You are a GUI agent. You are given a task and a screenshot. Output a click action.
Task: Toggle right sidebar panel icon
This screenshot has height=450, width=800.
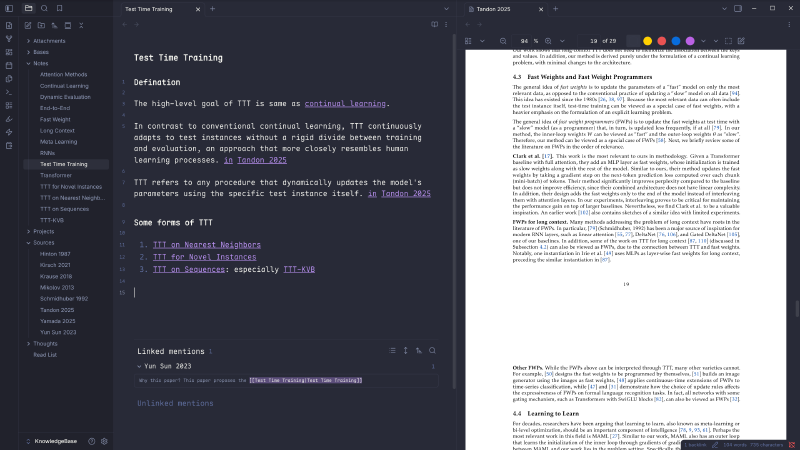point(738,9)
